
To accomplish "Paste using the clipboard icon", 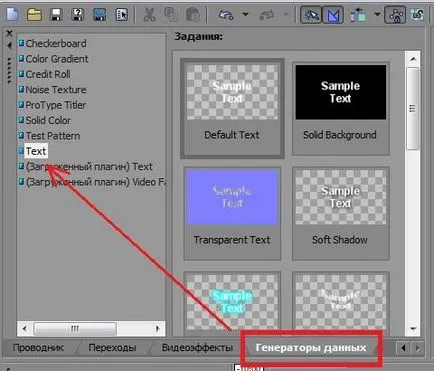I will [x=193, y=15].
